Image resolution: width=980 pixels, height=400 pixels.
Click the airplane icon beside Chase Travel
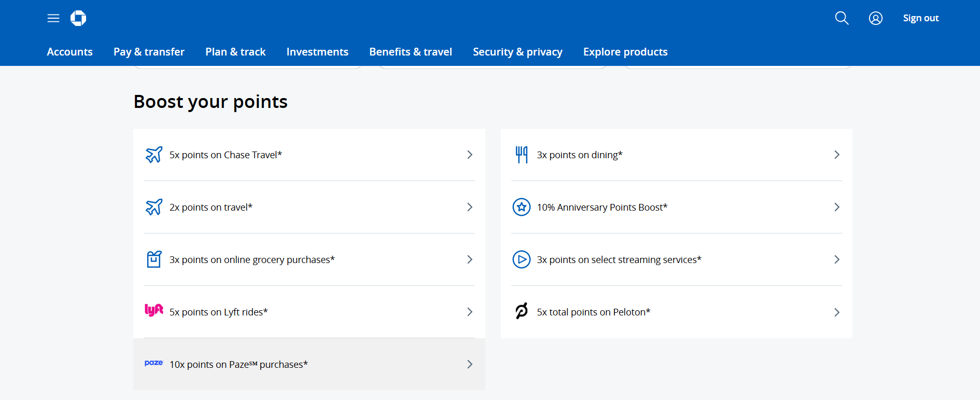point(154,155)
